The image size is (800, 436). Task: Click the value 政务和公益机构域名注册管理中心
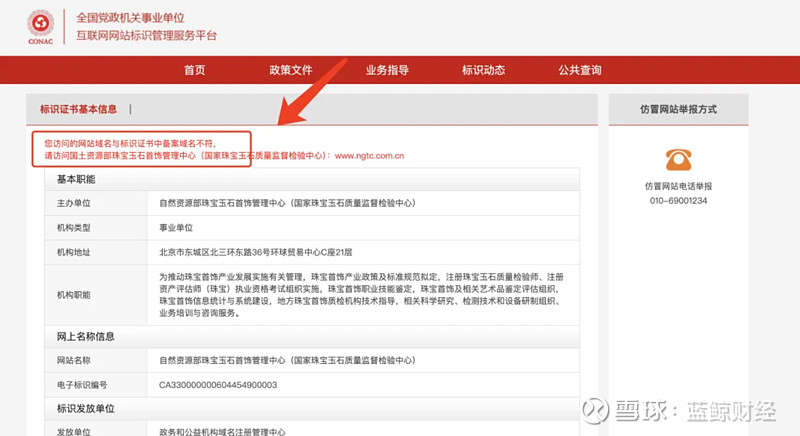coord(222,432)
